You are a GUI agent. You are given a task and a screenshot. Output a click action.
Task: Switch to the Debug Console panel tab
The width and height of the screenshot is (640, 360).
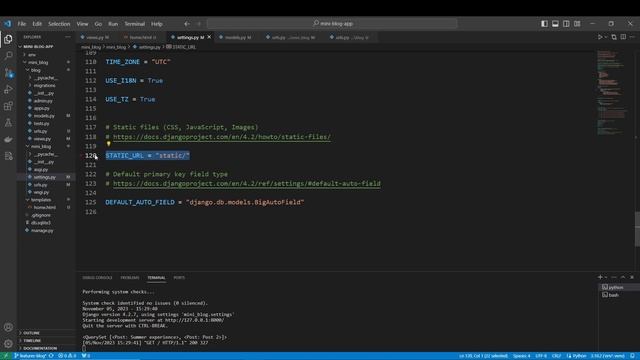(x=97, y=278)
